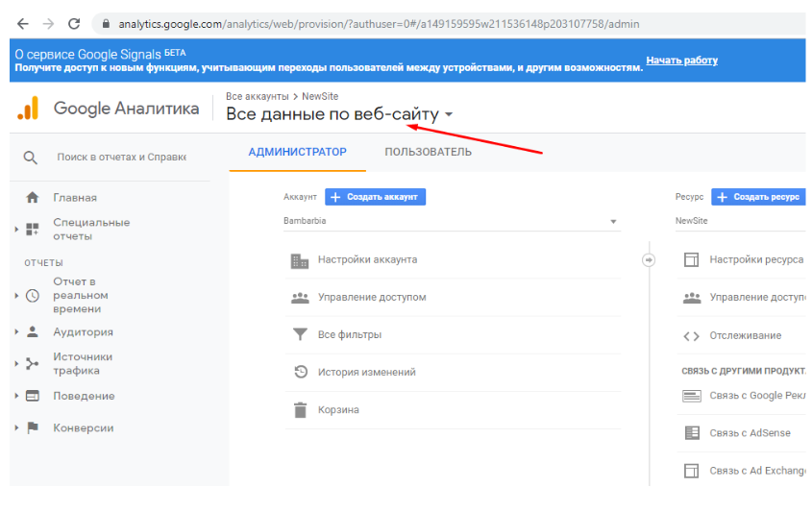
Task: Click the code brackets icon for Отслеживание
Action: 691,336
